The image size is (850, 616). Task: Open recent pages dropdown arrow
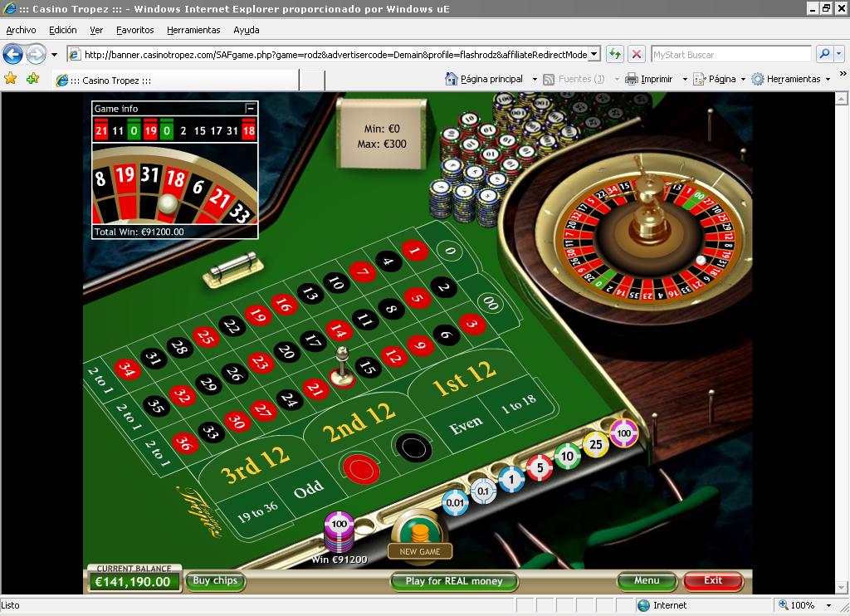(x=54, y=55)
